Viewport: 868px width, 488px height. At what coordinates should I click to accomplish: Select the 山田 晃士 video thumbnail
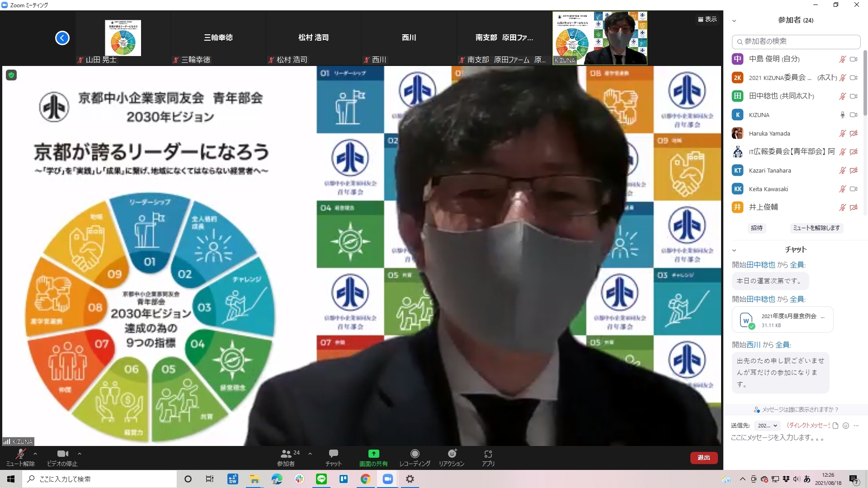123,38
